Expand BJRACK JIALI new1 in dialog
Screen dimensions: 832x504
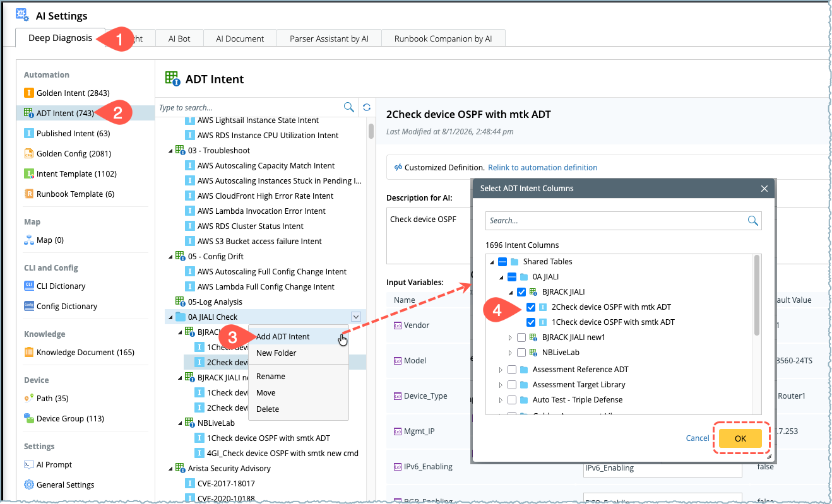point(510,337)
